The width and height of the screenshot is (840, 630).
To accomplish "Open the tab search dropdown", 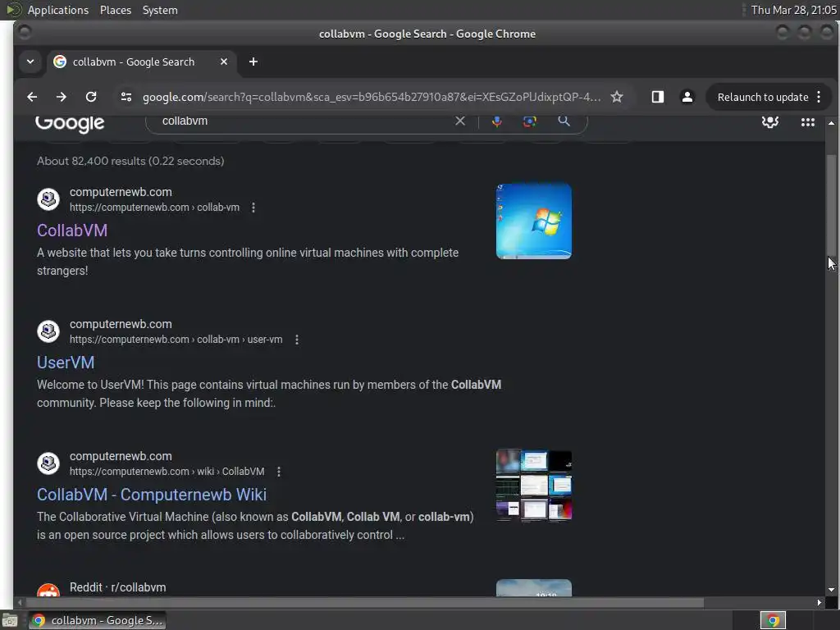I will 30,62.
